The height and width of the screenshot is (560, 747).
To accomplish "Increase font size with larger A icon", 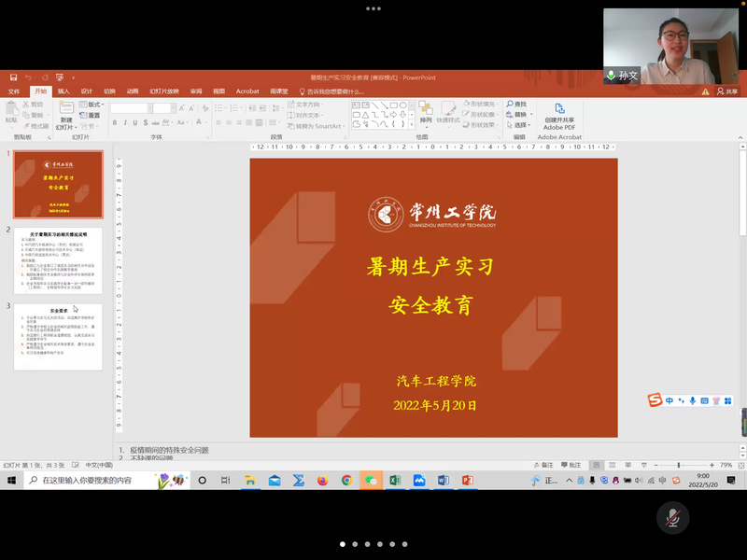I will [182, 108].
